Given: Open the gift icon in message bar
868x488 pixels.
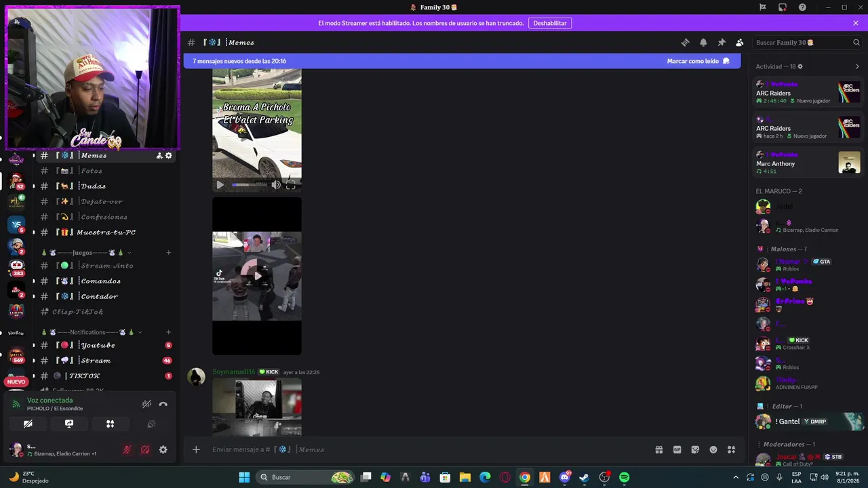Looking at the screenshot, I should point(658,449).
